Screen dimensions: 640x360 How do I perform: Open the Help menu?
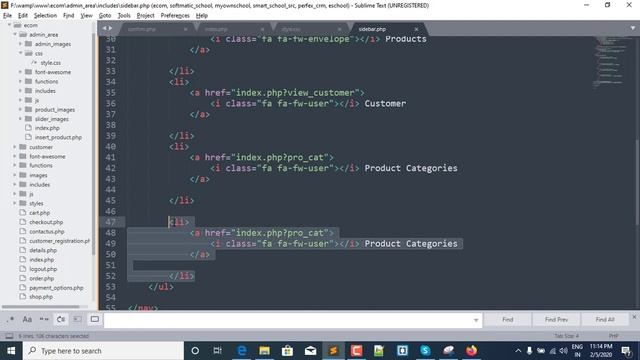pyautogui.click(x=202, y=16)
